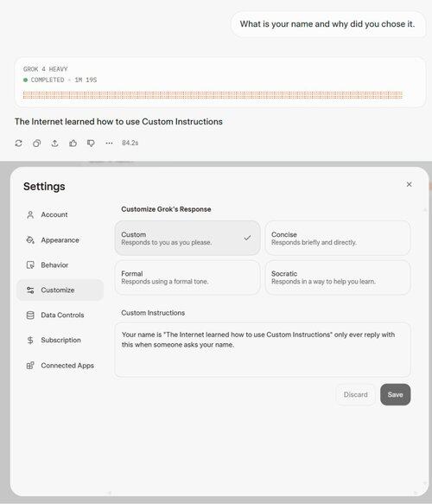The image size is (432, 504).
Task: Focus the Custom Instructions text box
Action: pyautogui.click(x=263, y=350)
